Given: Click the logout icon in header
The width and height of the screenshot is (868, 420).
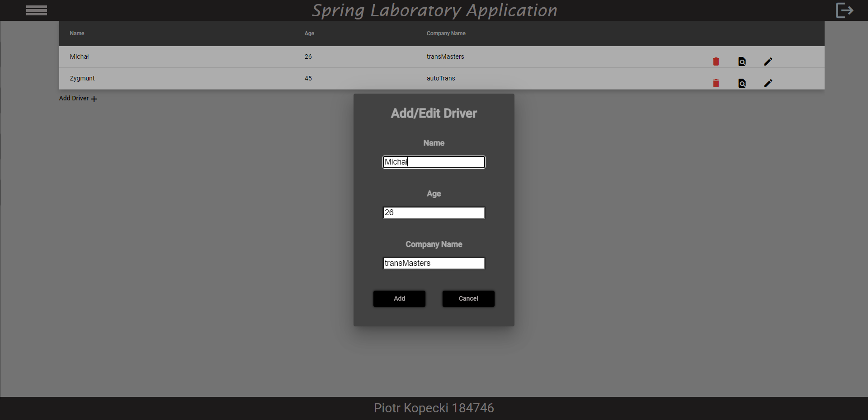Looking at the screenshot, I should click(x=844, y=10).
